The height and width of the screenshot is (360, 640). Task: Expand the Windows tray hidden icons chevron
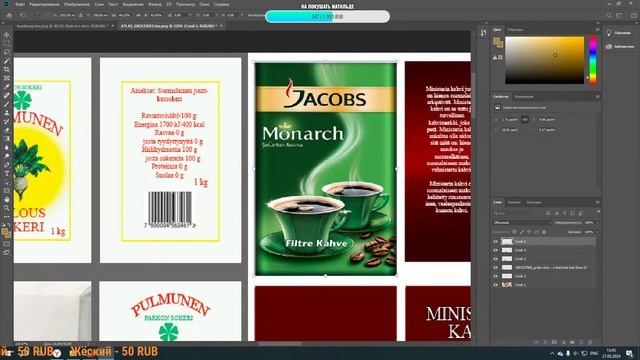tap(552, 353)
